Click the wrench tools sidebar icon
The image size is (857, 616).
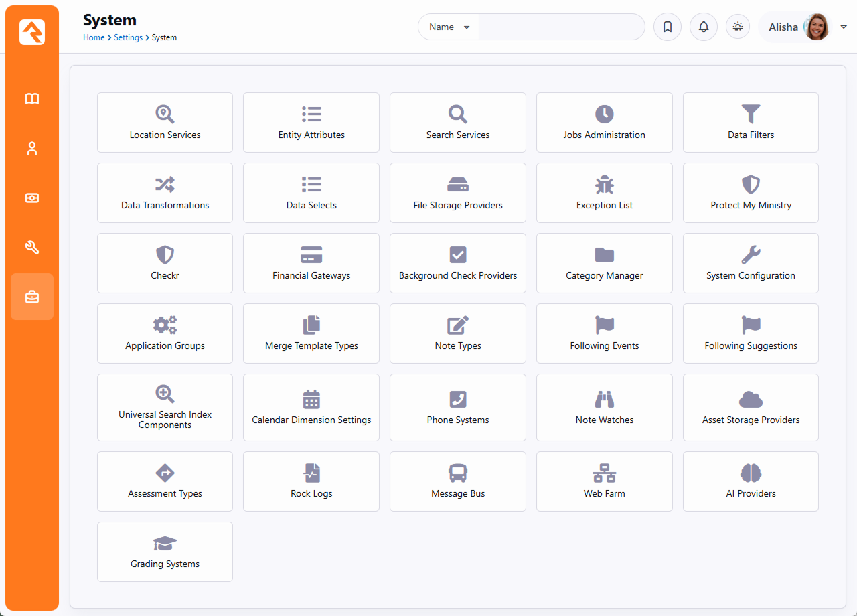pyautogui.click(x=32, y=248)
